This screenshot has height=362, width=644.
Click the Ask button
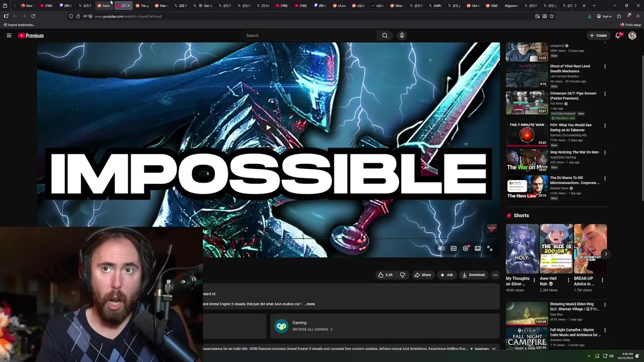[x=446, y=275]
